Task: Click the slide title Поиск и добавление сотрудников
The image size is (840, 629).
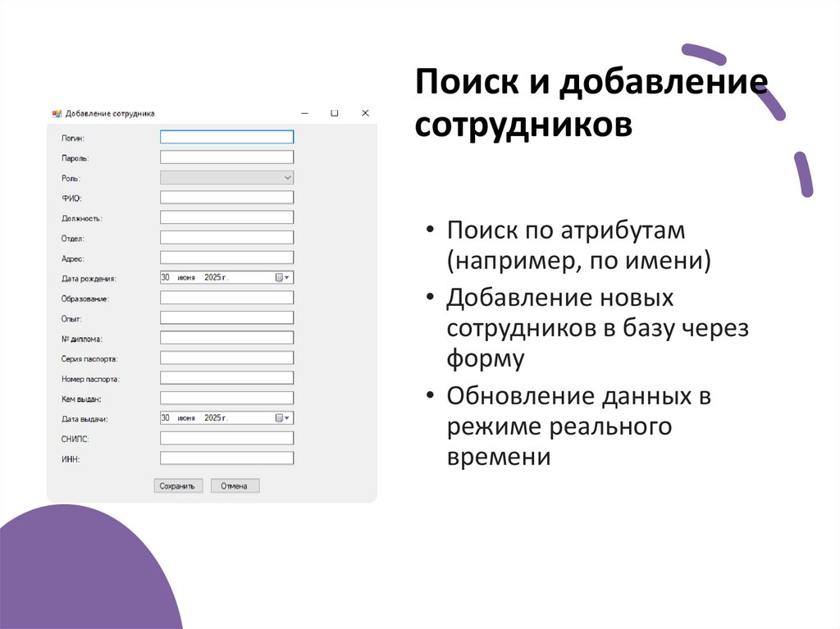Action: tap(591, 103)
